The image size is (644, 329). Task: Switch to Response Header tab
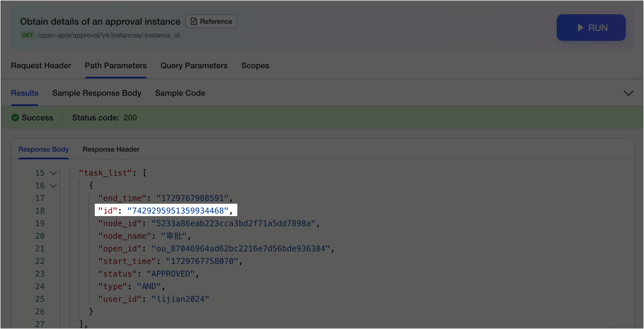(x=111, y=149)
